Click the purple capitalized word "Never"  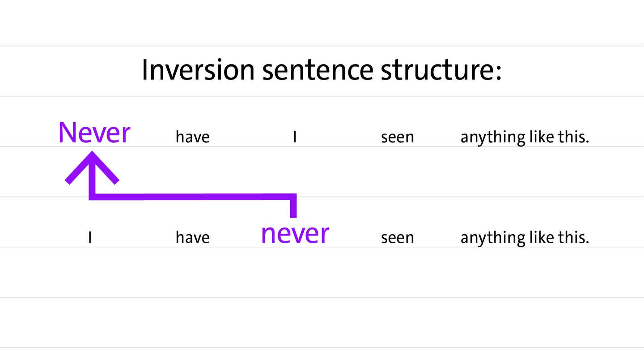pyautogui.click(x=94, y=133)
